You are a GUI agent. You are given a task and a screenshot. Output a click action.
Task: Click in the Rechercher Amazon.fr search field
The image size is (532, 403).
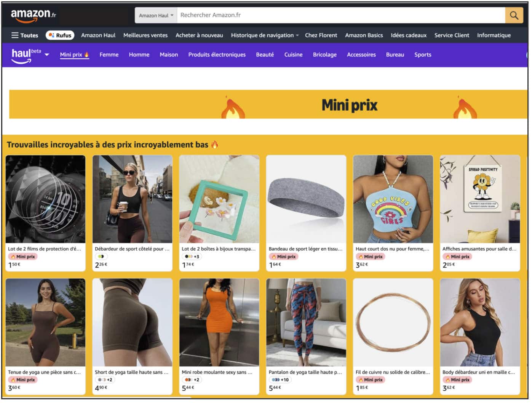point(341,15)
